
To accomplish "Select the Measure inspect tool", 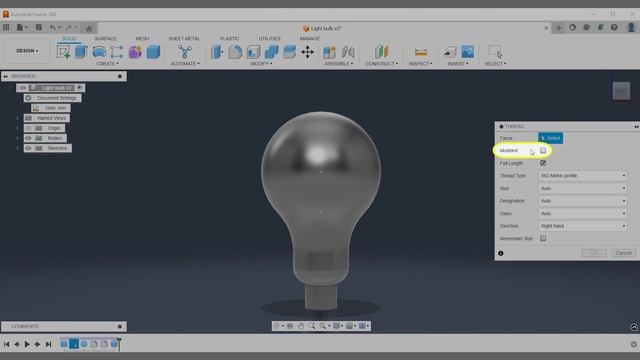I will click(x=420, y=52).
